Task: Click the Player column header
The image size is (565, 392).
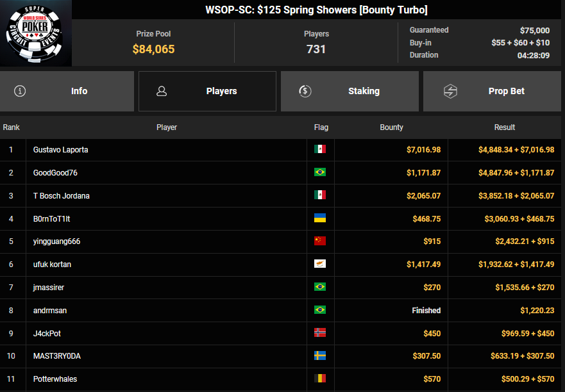Action: [167, 127]
